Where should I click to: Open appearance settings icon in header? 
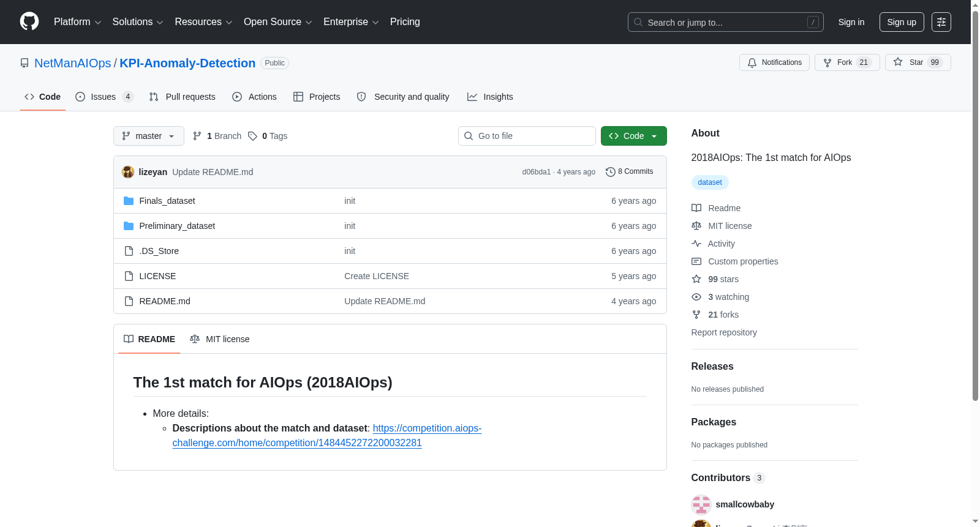tap(941, 22)
